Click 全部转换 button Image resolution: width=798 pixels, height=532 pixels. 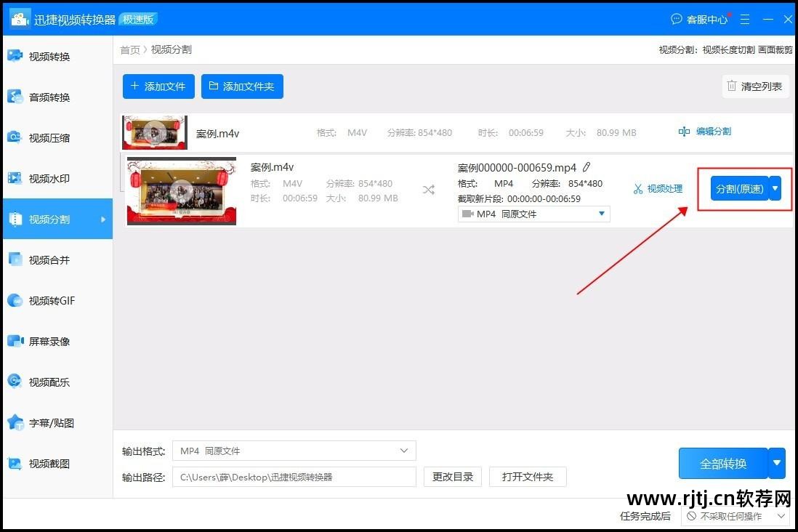point(722,464)
